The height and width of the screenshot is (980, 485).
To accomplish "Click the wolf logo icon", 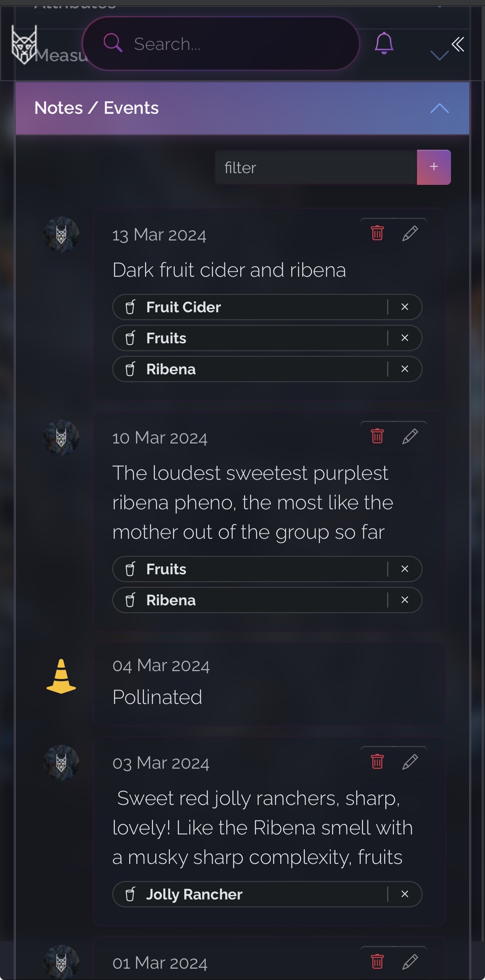I will (x=24, y=45).
